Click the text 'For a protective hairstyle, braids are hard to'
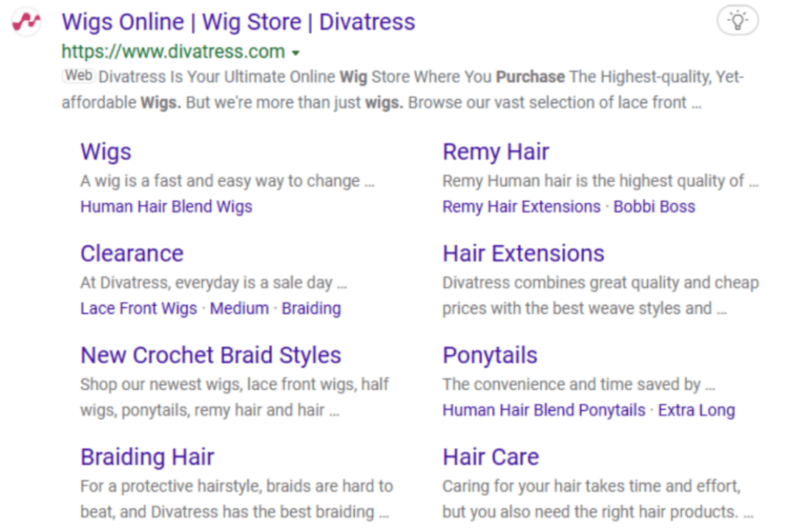This screenshot has height=530, width=812. pos(237,487)
